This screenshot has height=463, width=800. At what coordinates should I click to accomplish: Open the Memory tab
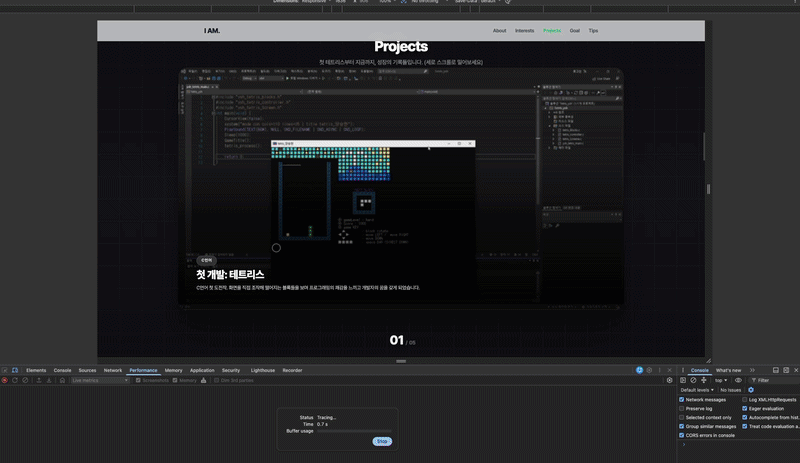point(173,370)
